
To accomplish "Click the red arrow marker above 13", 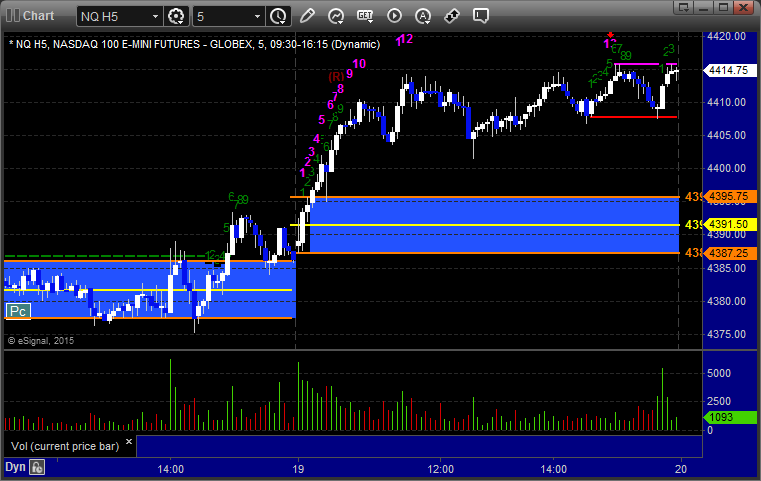I will point(611,35).
